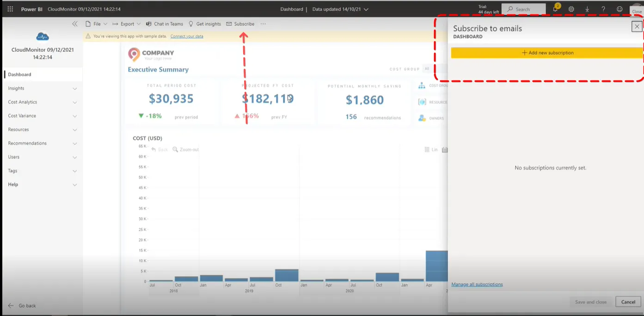Open the app launcher waffle icon
Screen dimensions: 644x316
10,9
